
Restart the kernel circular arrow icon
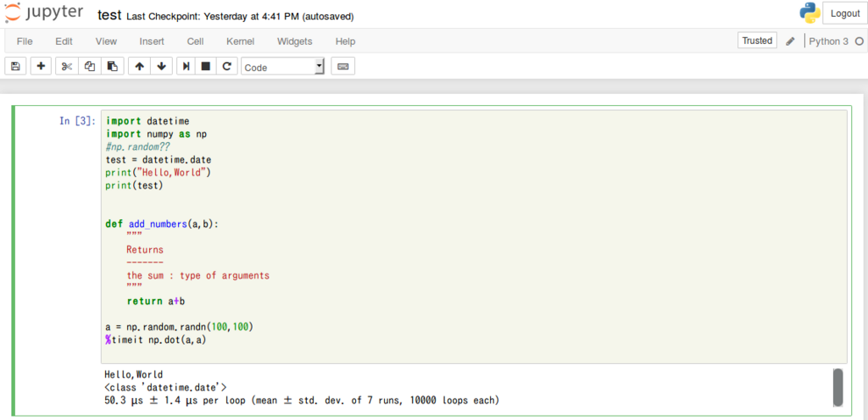[x=226, y=66]
